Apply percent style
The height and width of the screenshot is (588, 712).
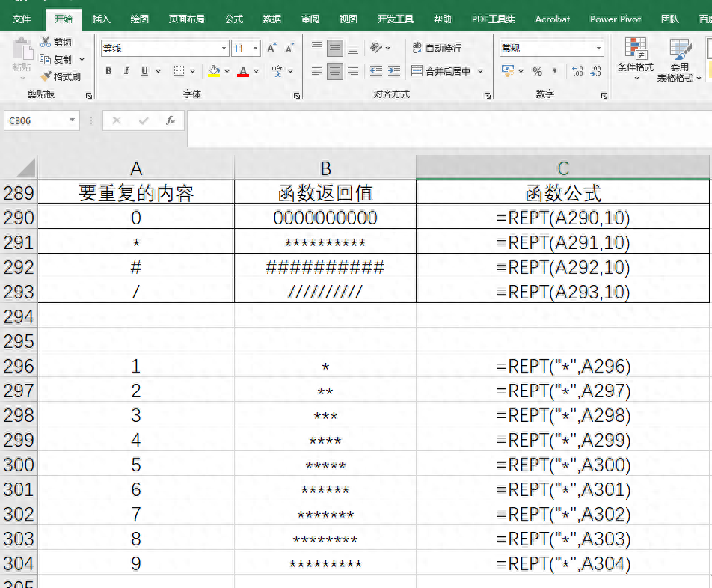pyautogui.click(x=538, y=71)
